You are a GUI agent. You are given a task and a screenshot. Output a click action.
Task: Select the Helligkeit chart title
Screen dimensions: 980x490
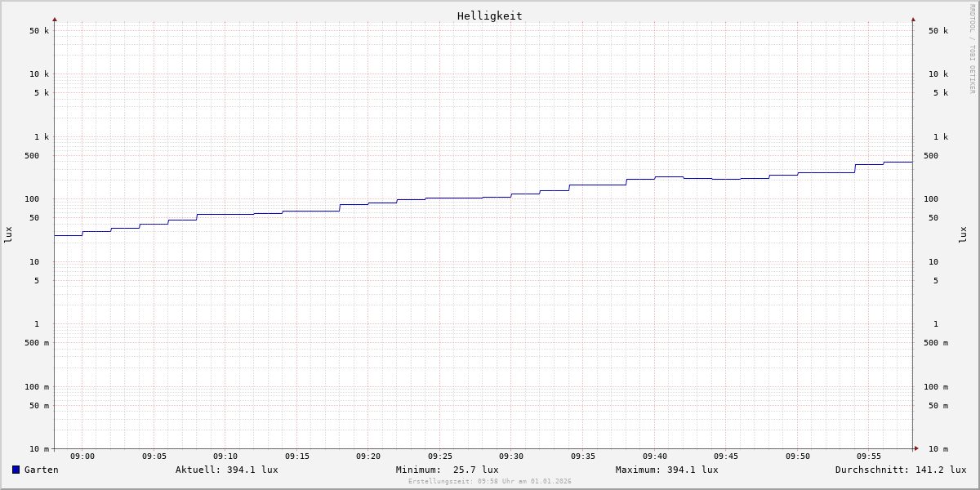pos(489,16)
